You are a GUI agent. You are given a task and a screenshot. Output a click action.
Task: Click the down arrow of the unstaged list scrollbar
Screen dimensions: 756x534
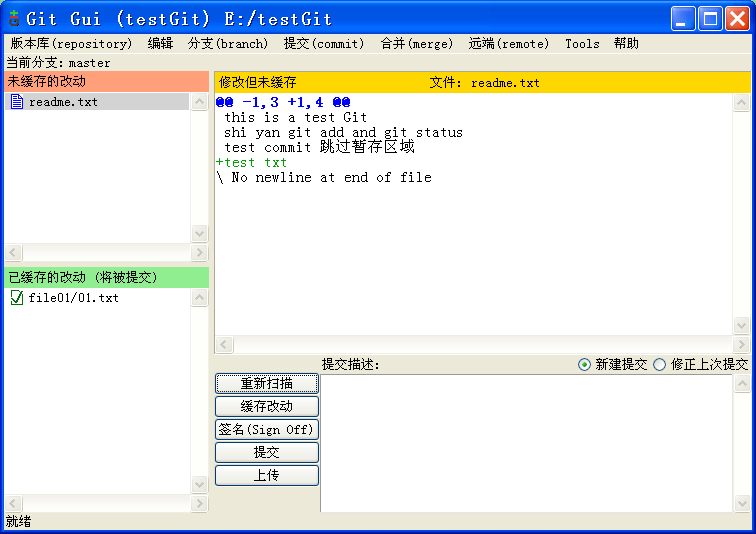click(199, 234)
